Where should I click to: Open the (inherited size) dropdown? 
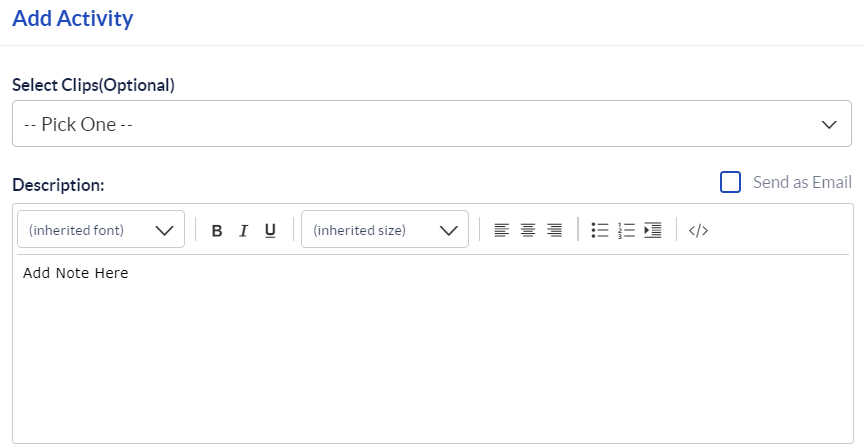pyautogui.click(x=385, y=229)
